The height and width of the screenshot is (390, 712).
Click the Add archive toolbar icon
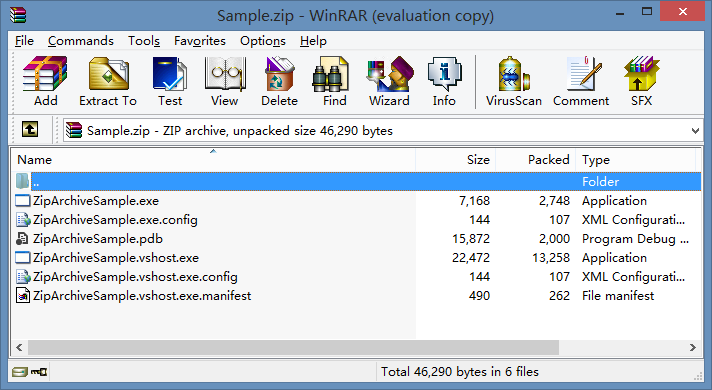pos(45,81)
